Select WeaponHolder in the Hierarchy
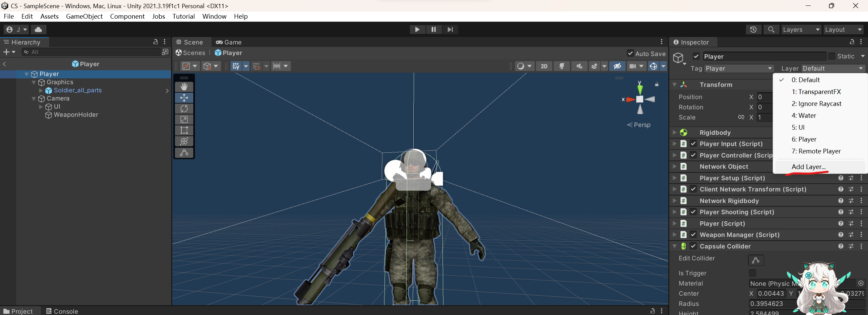Screen dimensions: 868x315 [76, 115]
